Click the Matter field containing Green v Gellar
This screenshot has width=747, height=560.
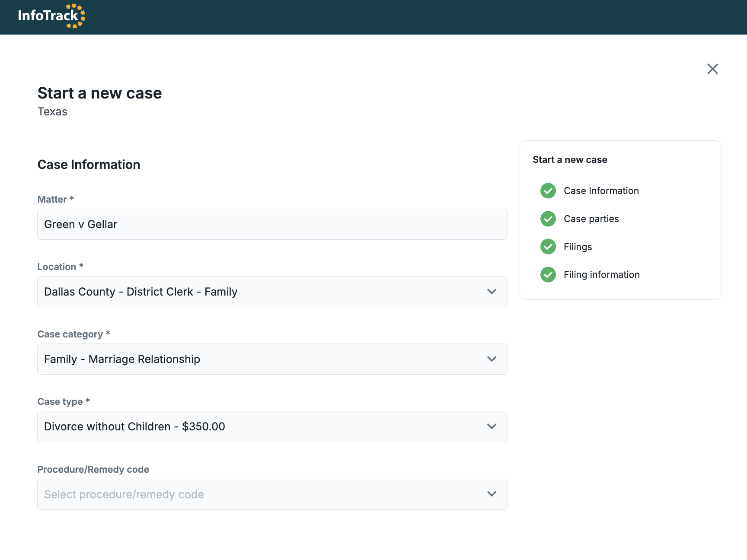pyautogui.click(x=272, y=224)
